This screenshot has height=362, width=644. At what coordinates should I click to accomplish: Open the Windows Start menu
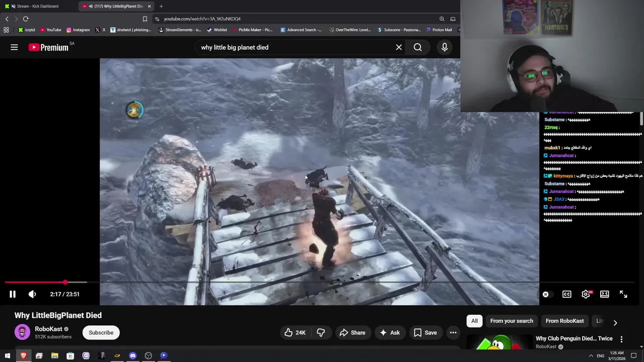pos(7,355)
